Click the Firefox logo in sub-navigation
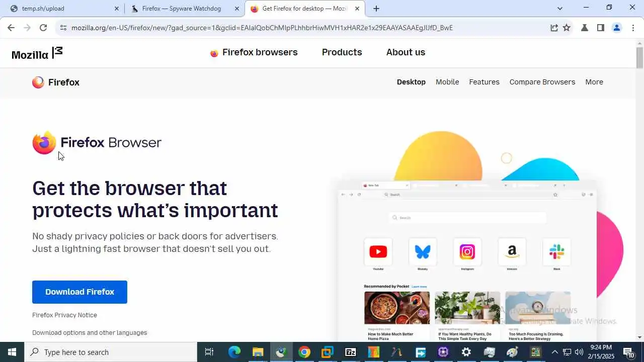 point(56,82)
